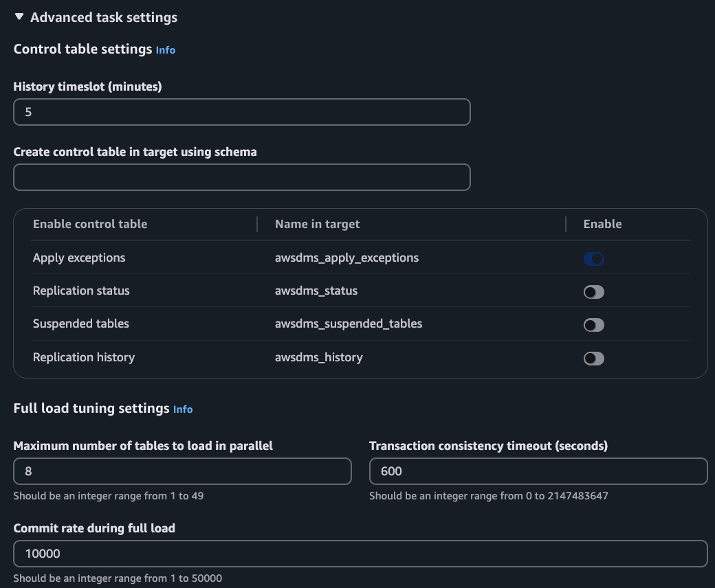Switch on the Replication history toggle
The image size is (715, 588).
click(x=594, y=358)
